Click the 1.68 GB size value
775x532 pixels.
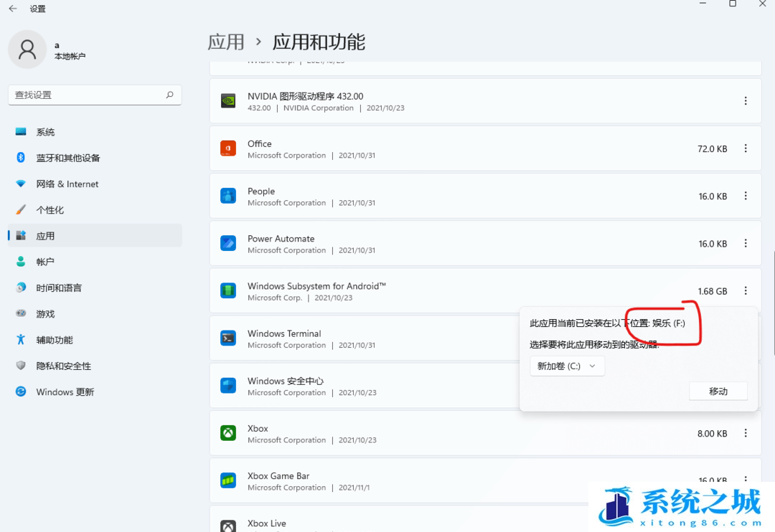[x=713, y=291]
